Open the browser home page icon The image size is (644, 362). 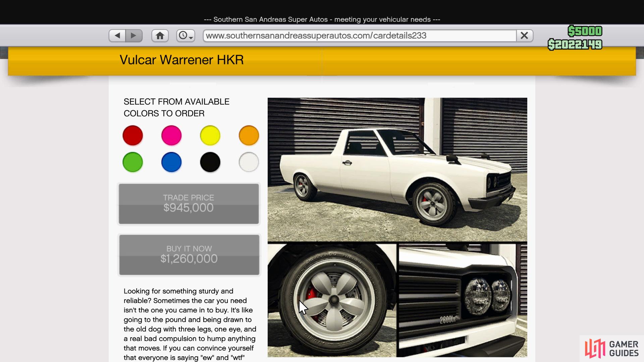coord(160,36)
